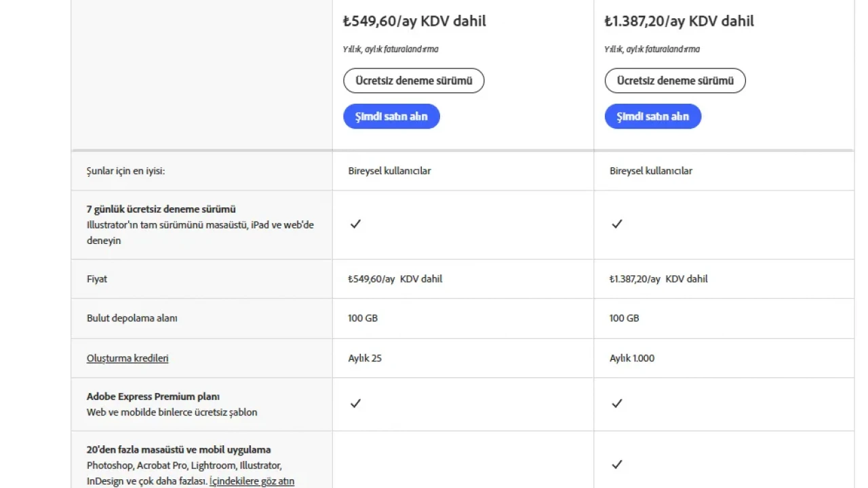Click the 'Fiyat' row label
Image resolution: width=868 pixels, height=488 pixels.
[x=97, y=279]
